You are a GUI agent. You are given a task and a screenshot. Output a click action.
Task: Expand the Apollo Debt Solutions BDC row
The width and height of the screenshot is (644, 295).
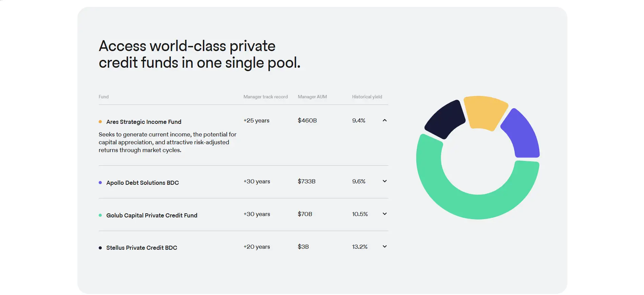pos(385,181)
